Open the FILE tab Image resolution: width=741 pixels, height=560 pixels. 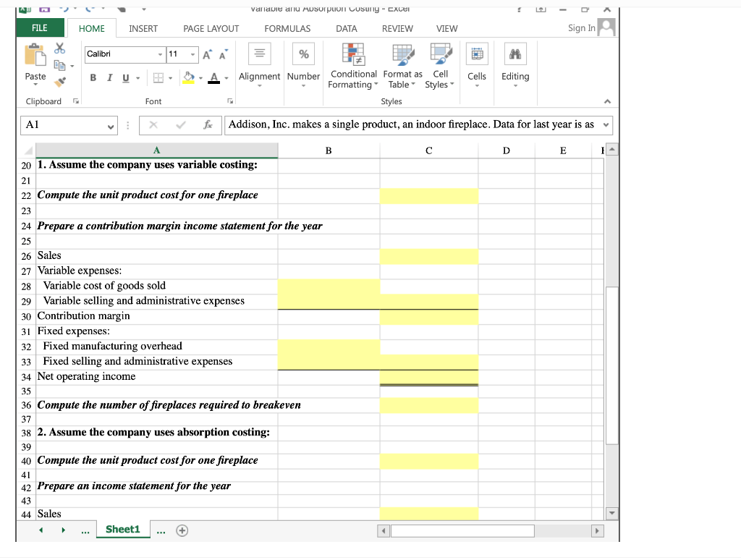click(40, 28)
